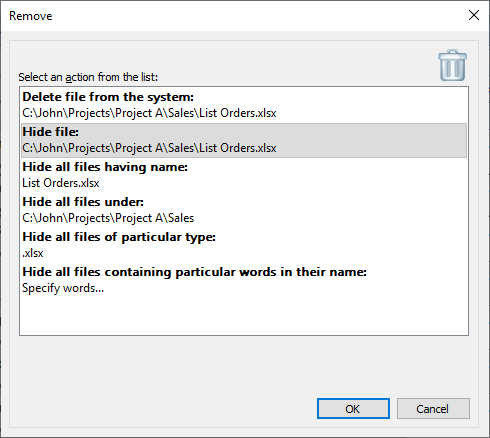Click highlighted path under 'Hide file:'
Screen dimensions: 490x438
click(x=149, y=148)
